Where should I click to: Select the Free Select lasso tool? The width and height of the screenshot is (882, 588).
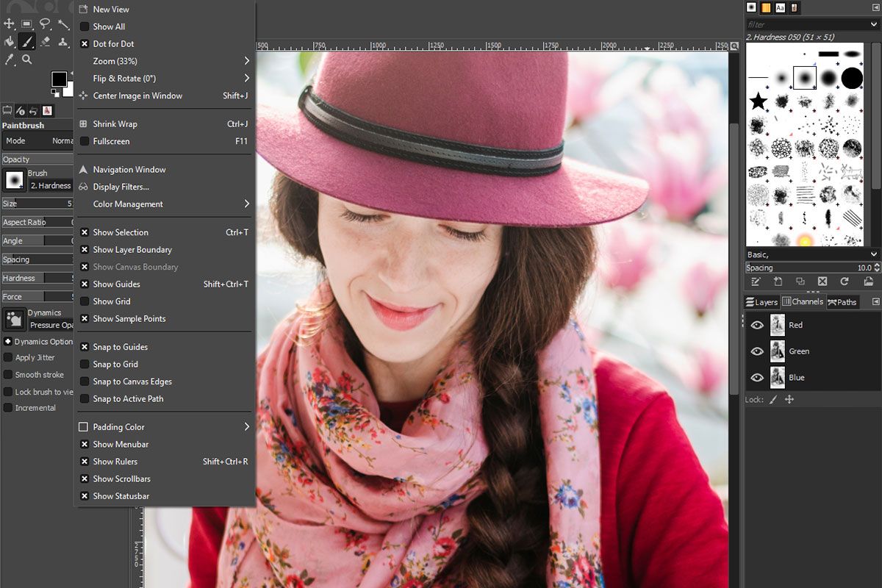tap(46, 24)
